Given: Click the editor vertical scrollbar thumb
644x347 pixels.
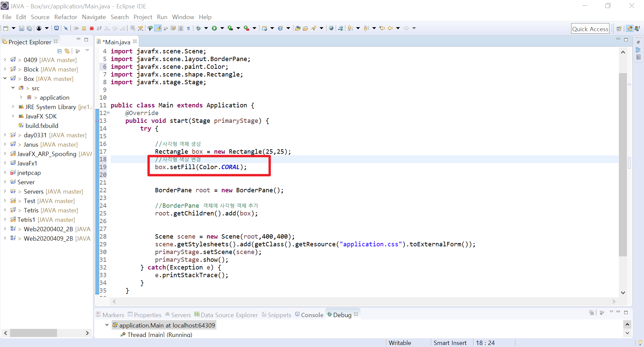Looking at the screenshot, I should 623,164.
